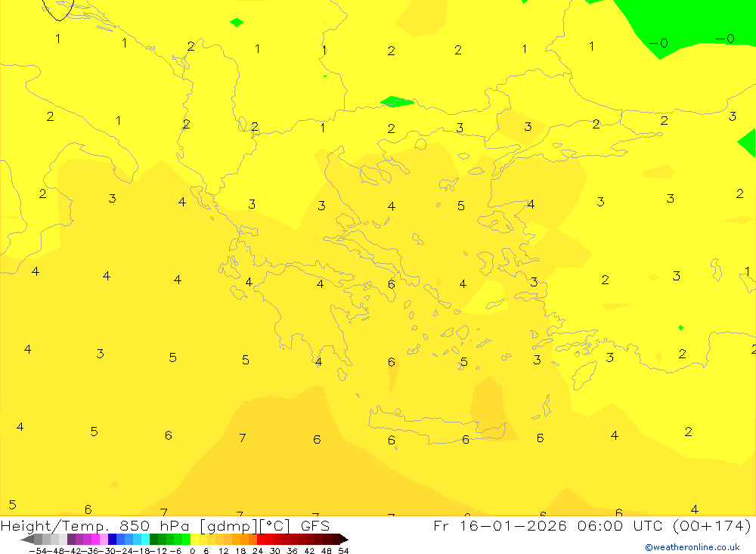The image size is (756, 554).
Task: Click the fully visible '7' value west of Crete
Action: click(x=243, y=438)
